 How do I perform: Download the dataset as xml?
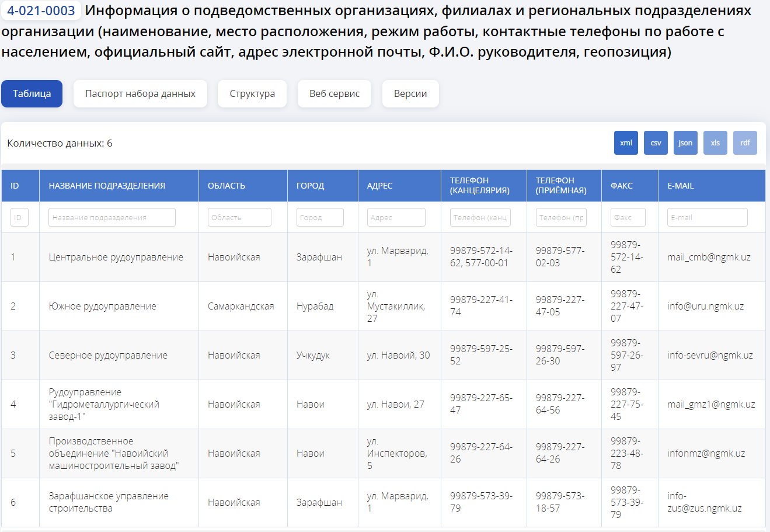click(626, 143)
